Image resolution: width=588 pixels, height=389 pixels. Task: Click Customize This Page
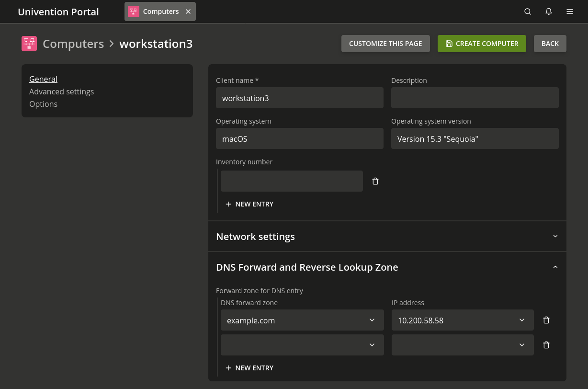click(x=385, y=44)
